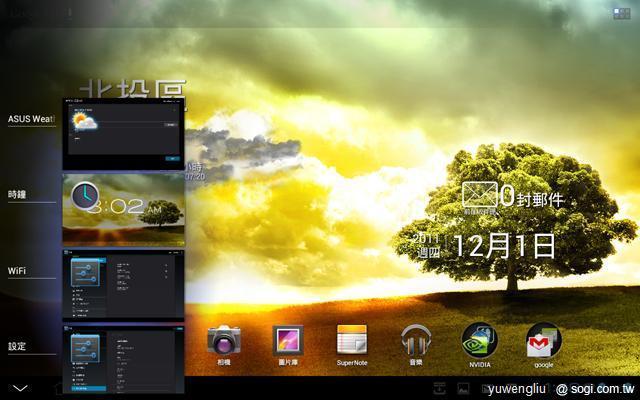640x400 pixels.
Task: Select the ASUS Weather recent app label
Action: click(31, 119)
